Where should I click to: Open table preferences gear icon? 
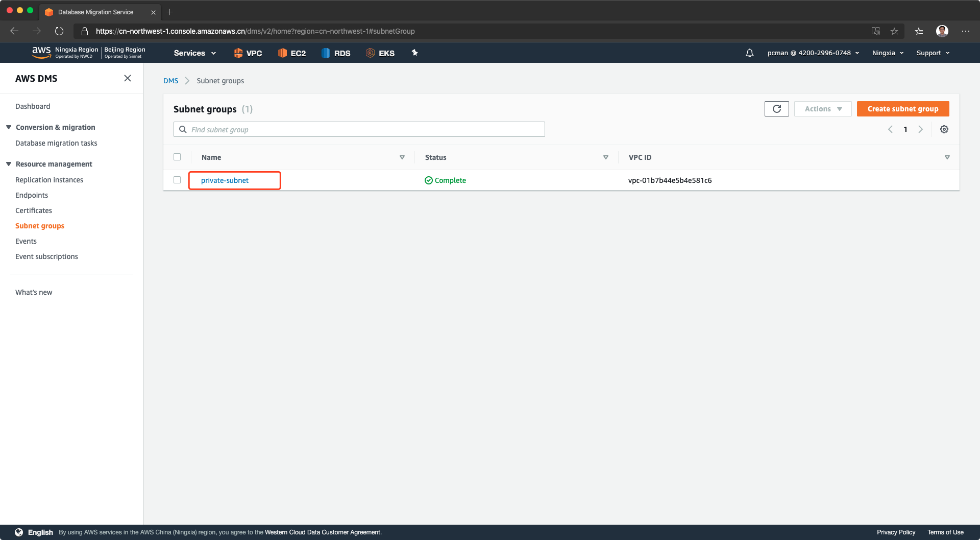pyautogui.click(x=944, y=129)
